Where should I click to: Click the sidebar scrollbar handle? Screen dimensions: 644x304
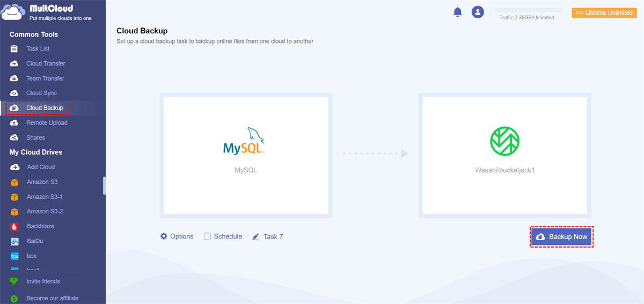[105, 185]
